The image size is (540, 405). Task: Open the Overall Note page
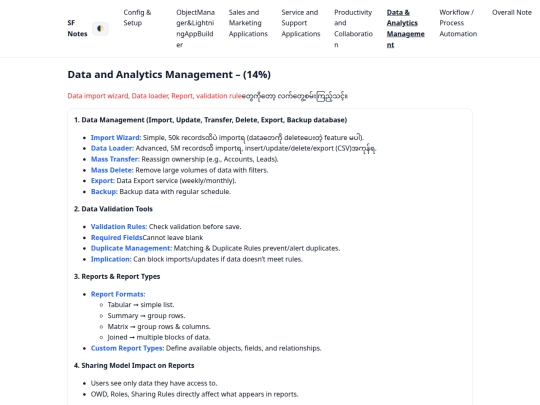(511, 12)
